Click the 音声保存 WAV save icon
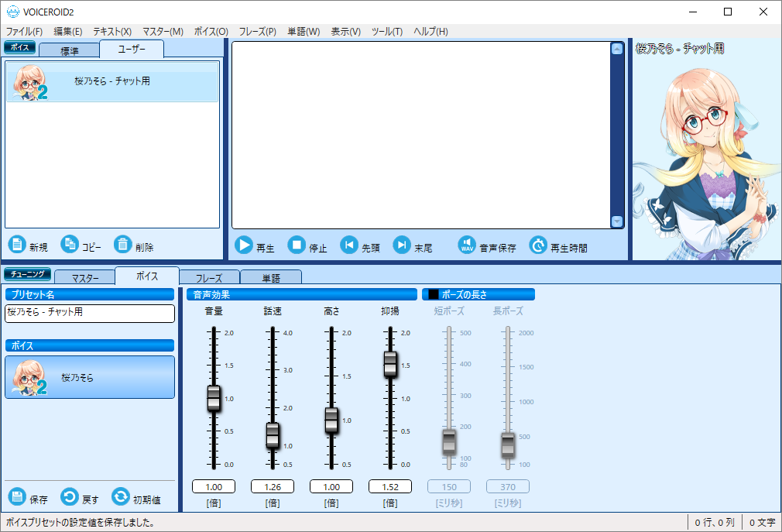The width and height of the screenshot is (782, 532). [x=468, y=245]
